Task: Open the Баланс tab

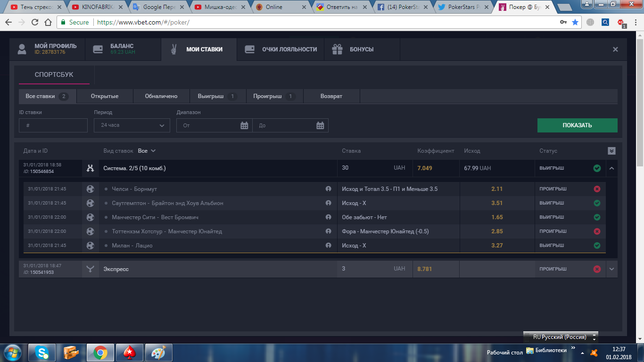Action: coord(123,49)
